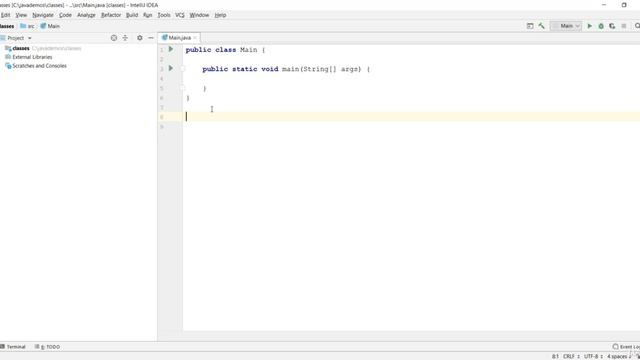Viewport: 640px width, 360px height.
Task: Open the Terminal tool window
Action: 13,347
